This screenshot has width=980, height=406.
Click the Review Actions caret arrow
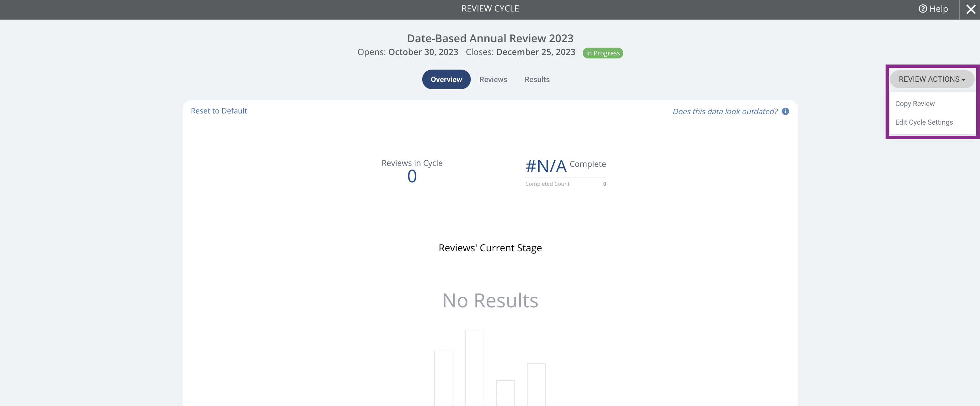coord(963,80)
